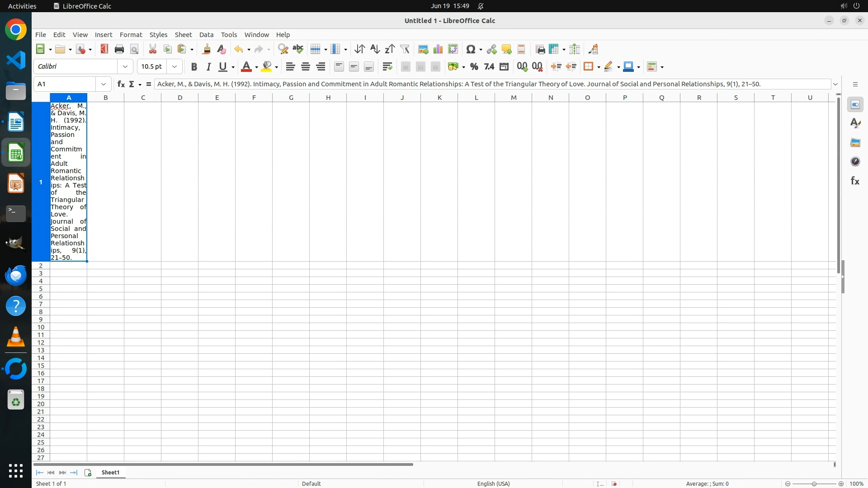
Task: Toggle Wrap Text for the cell
Action: pyautogui.click(x=387, y=67)
